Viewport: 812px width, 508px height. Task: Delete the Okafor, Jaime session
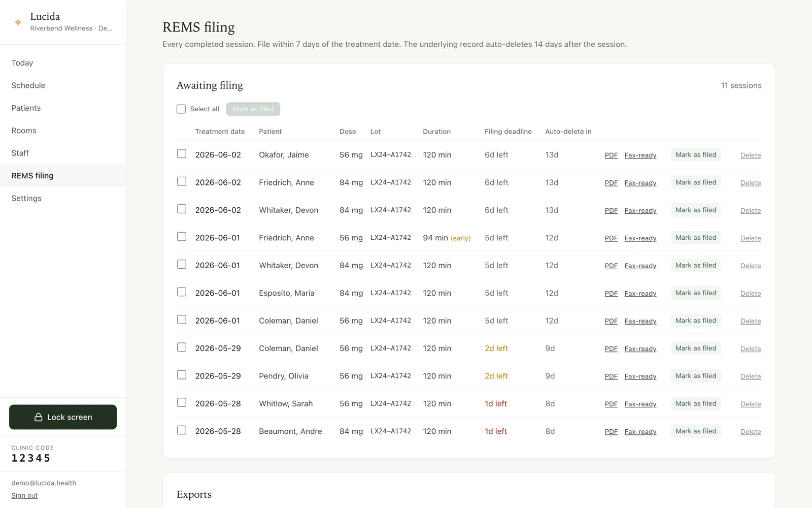[751, 155]
